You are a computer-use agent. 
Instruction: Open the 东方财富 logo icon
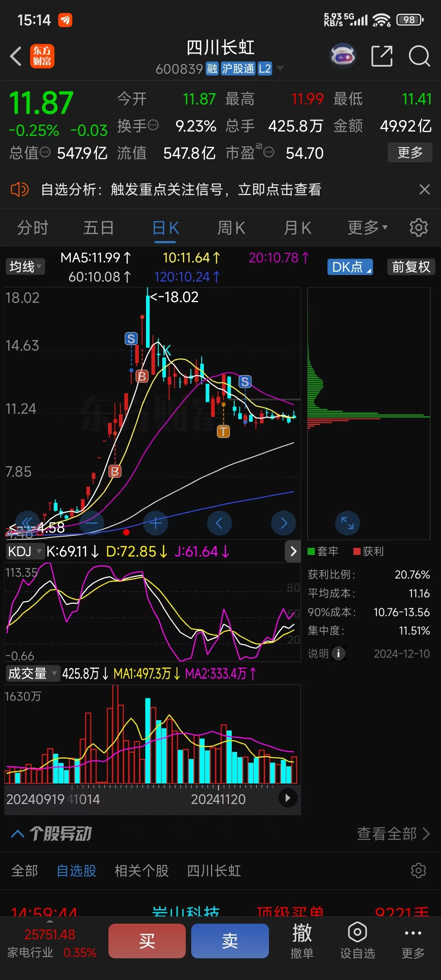pos(42,56)
